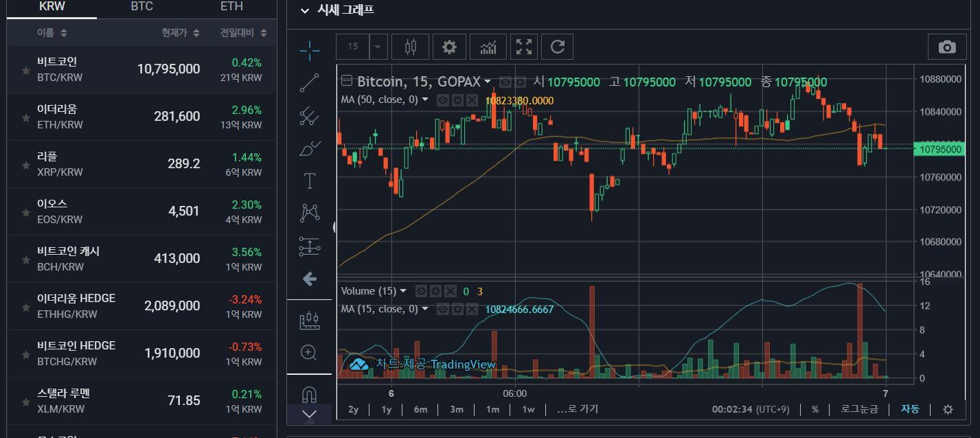Select the brush drawing tool

[x=310, y=148]
